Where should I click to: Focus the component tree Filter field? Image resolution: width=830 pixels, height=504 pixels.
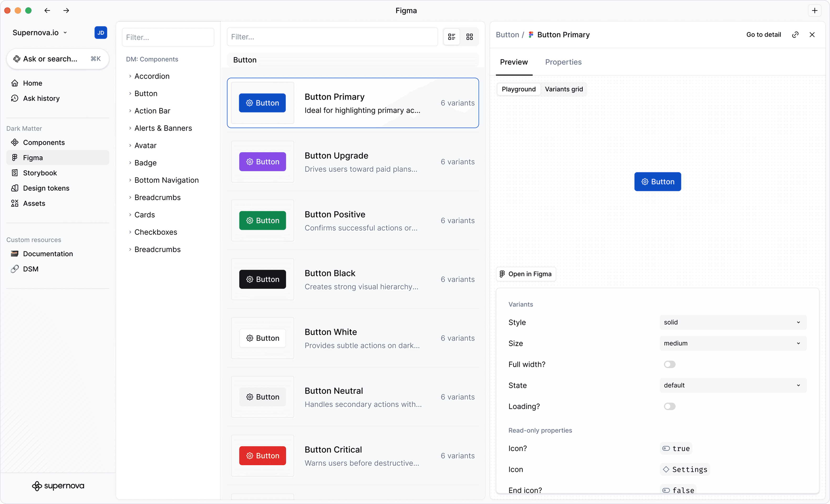point(168,37)
